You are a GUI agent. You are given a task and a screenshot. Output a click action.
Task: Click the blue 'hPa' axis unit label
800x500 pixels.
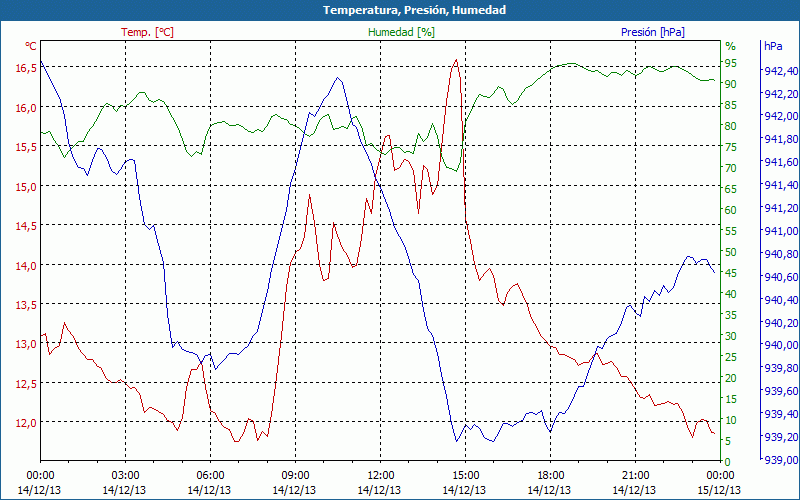773,46
